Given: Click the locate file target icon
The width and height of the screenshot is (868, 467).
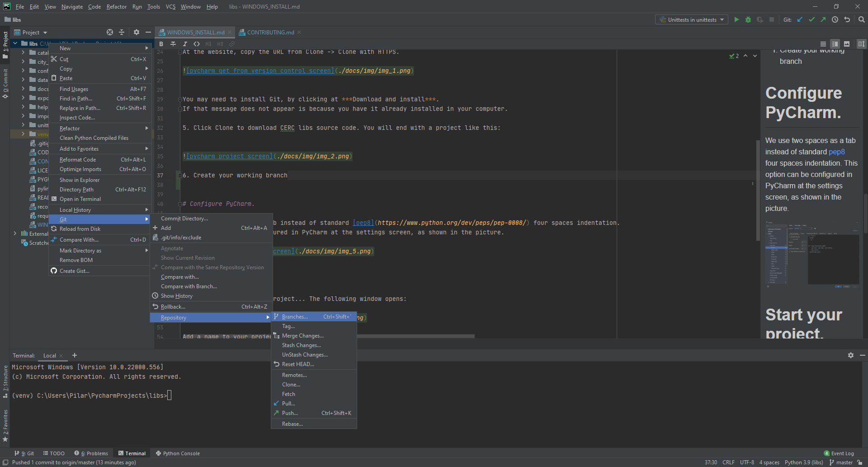Looking at the screenshot, I should pos(110,32).
